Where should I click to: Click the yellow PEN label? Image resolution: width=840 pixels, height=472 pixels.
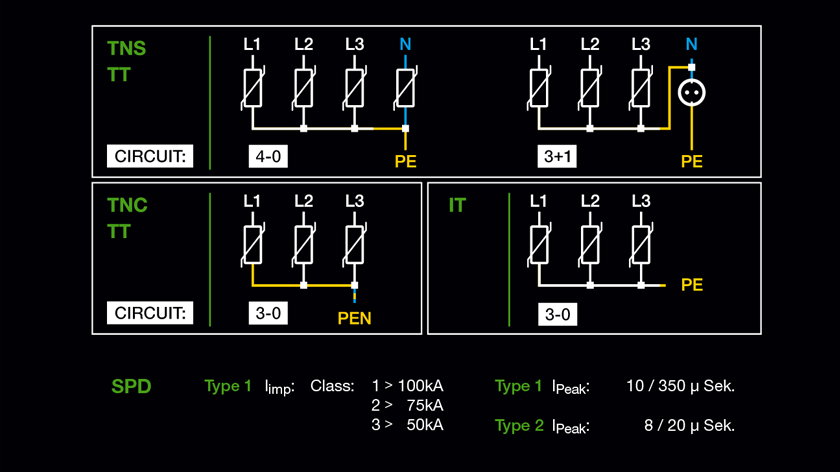point(354,318)
